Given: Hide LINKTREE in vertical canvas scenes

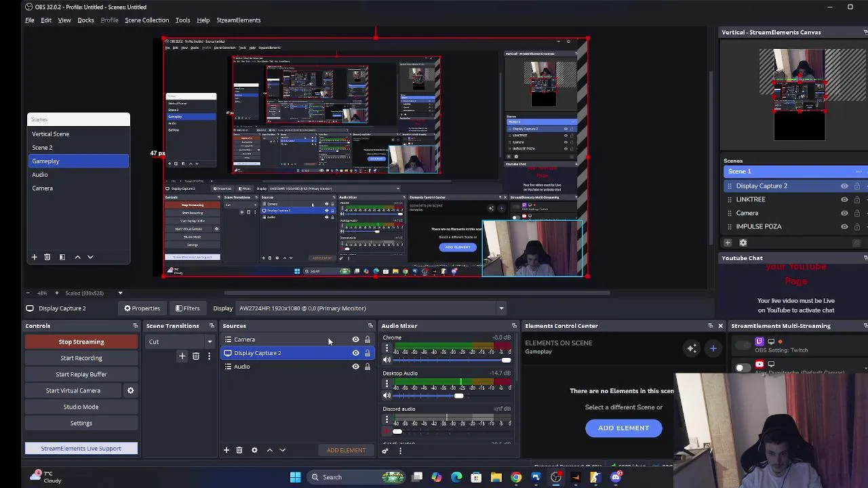Looking at the screenshot, I should click(x=844, y=199).
